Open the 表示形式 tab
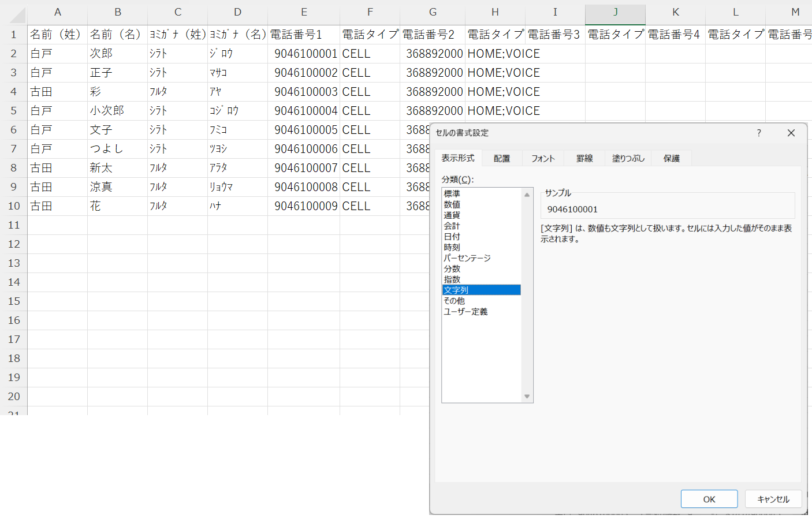812x519 pixels. tap(458, 158)
